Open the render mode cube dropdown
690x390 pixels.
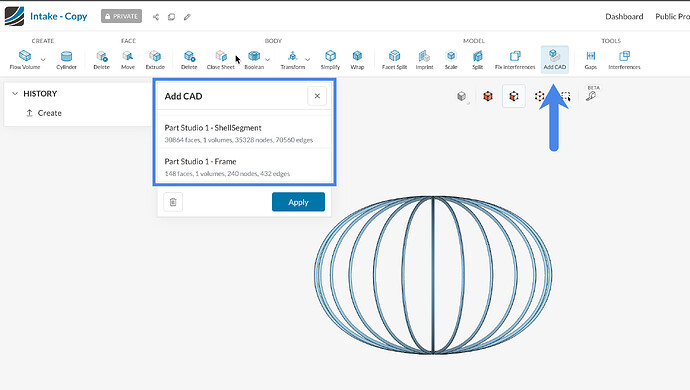pos(462,96)
